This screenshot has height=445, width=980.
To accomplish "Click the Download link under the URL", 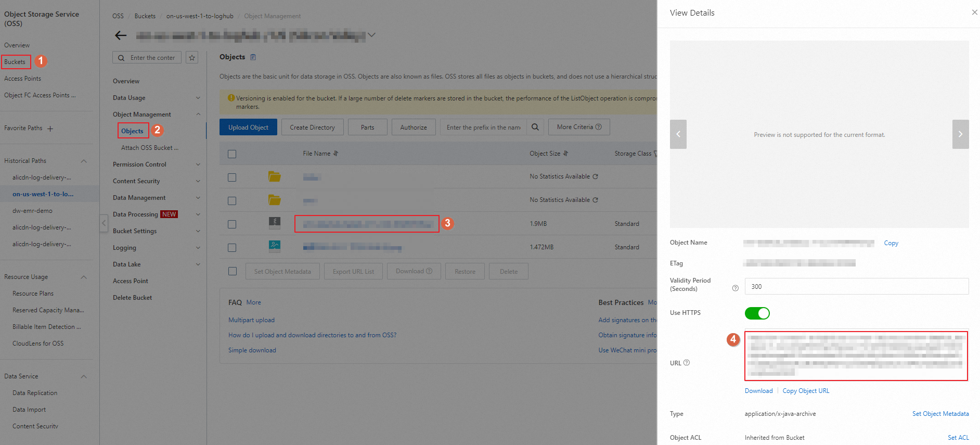I will pos(759,391).
